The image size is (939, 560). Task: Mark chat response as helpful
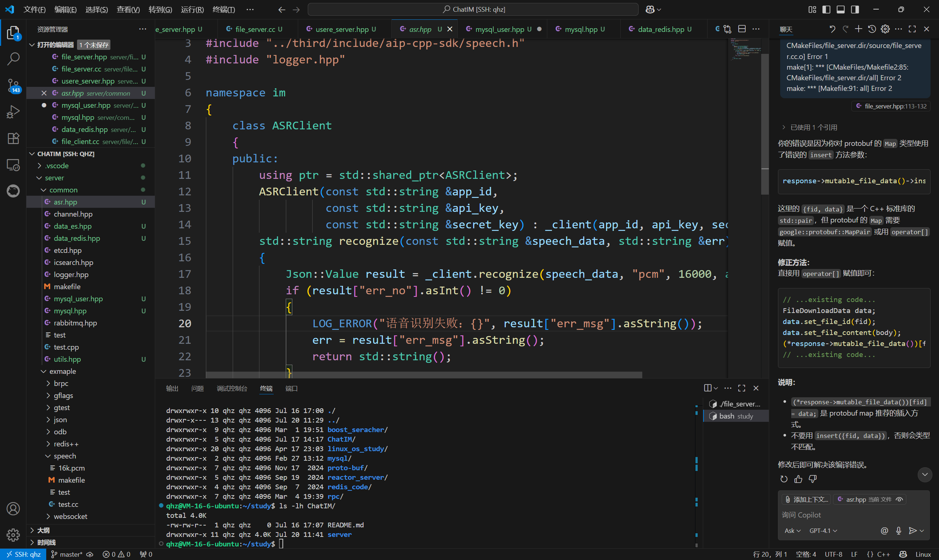click(798, 479)
